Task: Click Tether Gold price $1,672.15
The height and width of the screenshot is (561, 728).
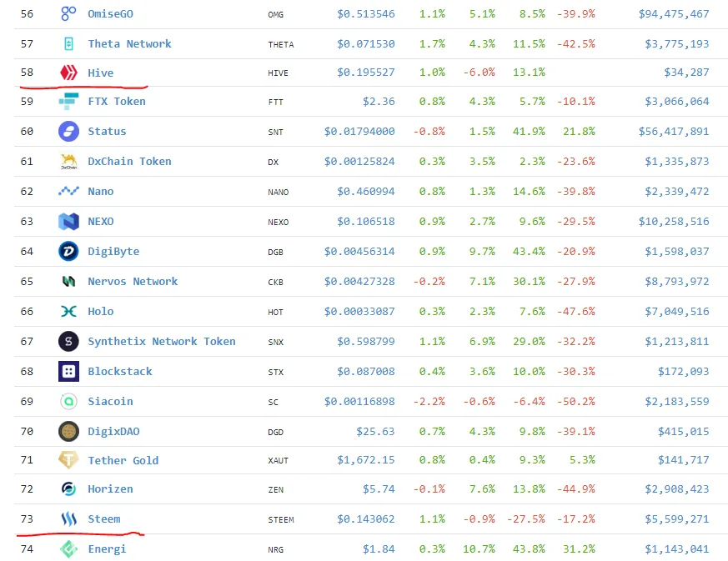Action: 366,460
